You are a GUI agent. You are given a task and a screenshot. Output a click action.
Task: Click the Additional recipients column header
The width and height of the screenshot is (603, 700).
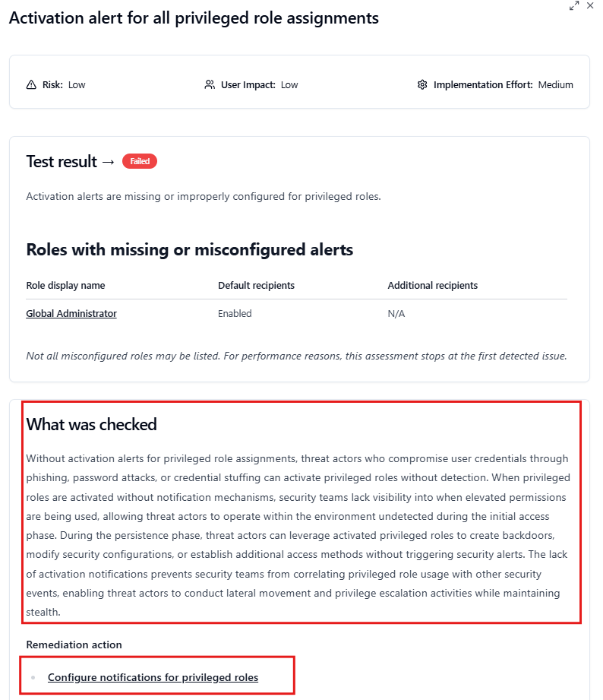point(432,285)
